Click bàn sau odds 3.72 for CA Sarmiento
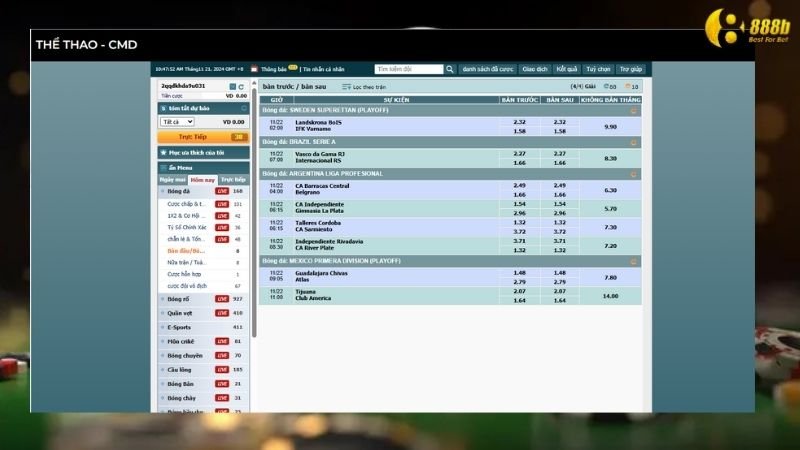Screen dimensions: 800x450 (560, 232)
